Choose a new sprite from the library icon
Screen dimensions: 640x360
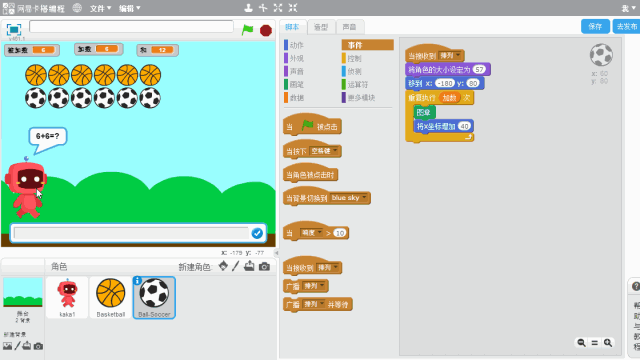coord(223,266)
